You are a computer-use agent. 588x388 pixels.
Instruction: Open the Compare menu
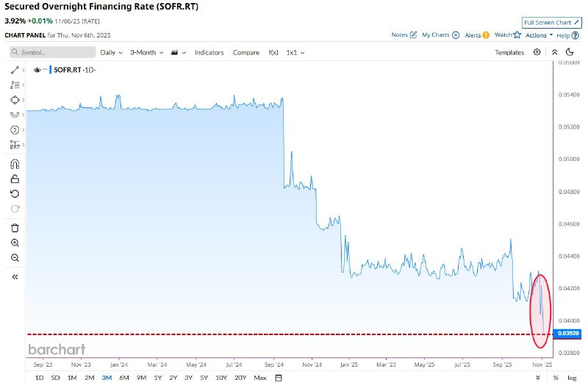(x=246, y=52)
